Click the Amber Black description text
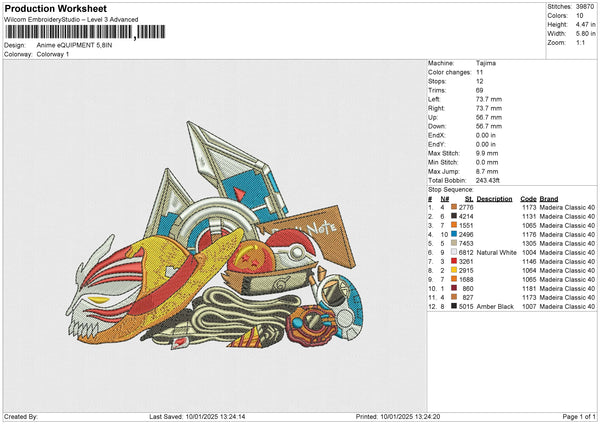Viewport: 600px width, 424px height. pos(495,306)
